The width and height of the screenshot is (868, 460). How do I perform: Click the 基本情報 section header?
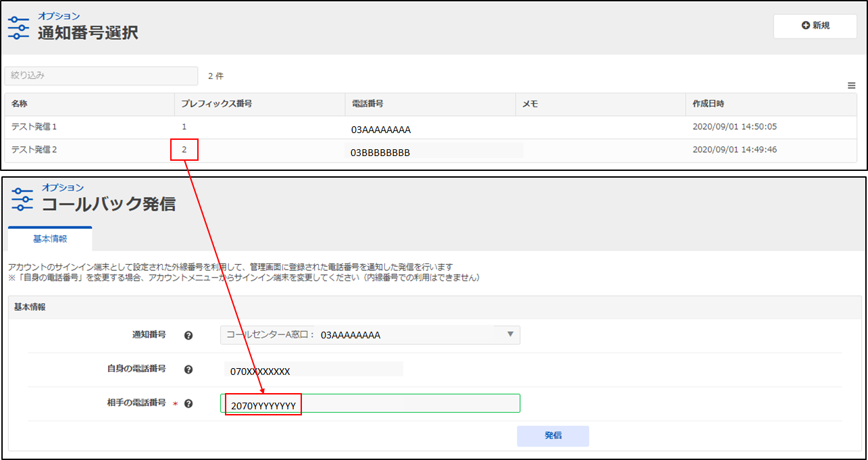coord(30,307)
